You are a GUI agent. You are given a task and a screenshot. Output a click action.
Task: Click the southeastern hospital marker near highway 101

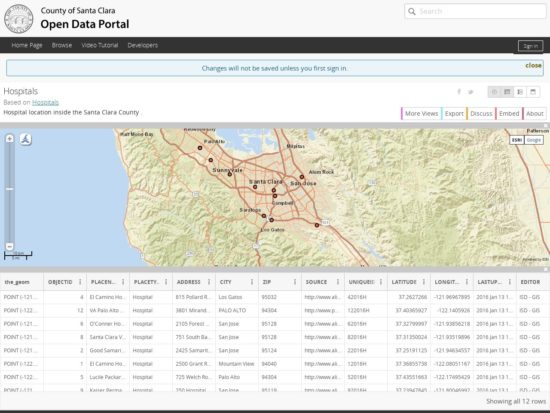click(317, 225)
